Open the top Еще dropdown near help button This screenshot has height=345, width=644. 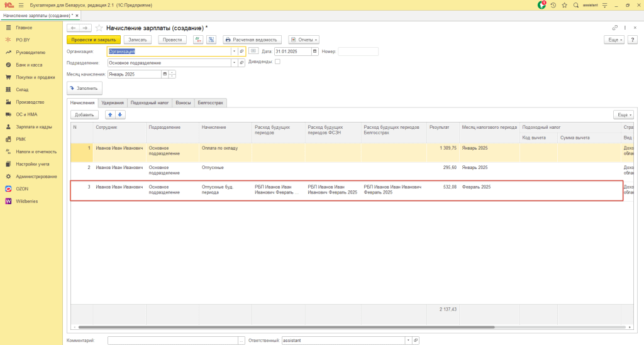tap(614, 40)
